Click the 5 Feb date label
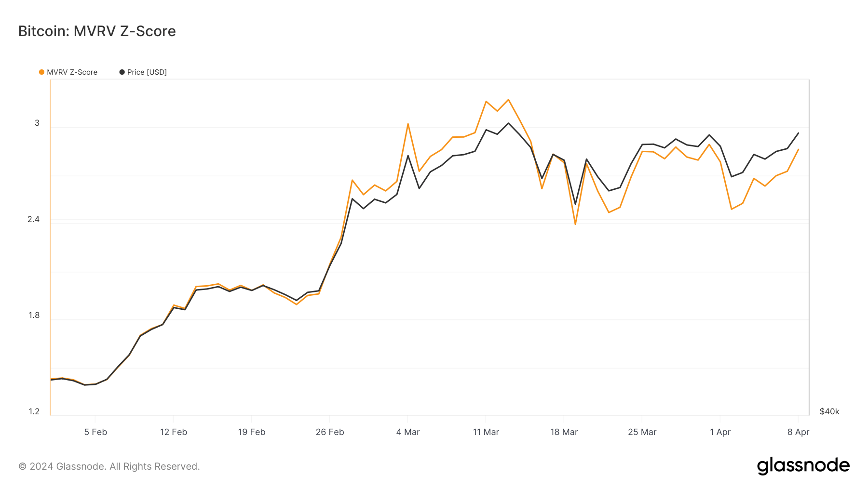Image resolution: width=868 pixels, height=488 pixels. pyautogui.click(x=95, y=432)
